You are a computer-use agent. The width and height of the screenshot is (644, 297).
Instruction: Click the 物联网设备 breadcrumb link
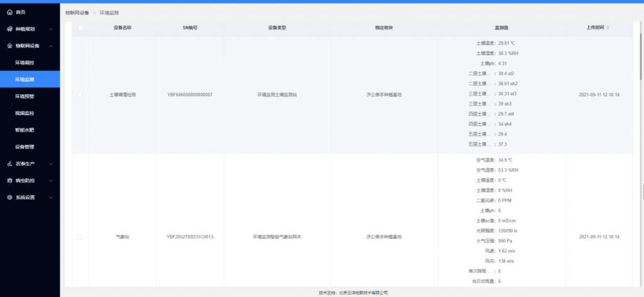click(x=77, y=13)
